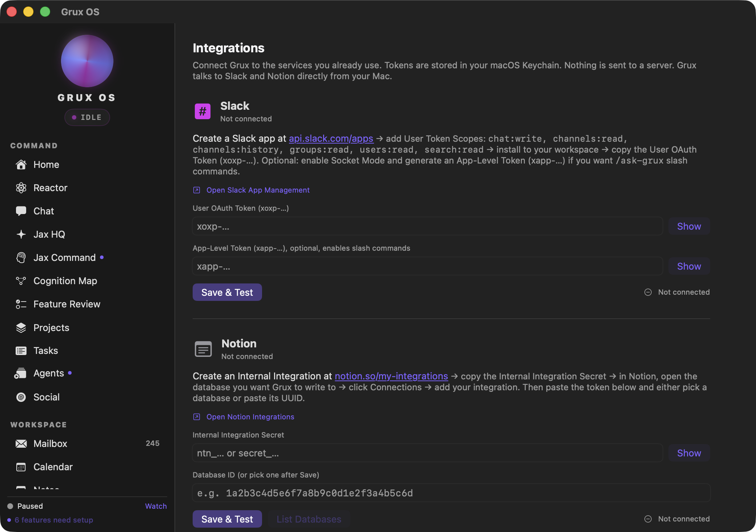Click the IDLE status pill
The width and height of the screenshot is (756, 532).
[87, 117]
